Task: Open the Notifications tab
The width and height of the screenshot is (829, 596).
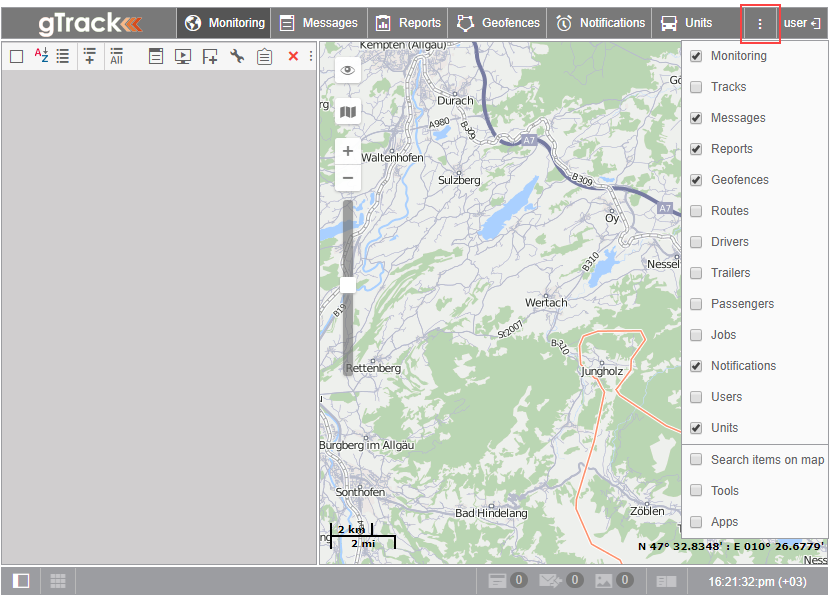Action: coord(600,23)
